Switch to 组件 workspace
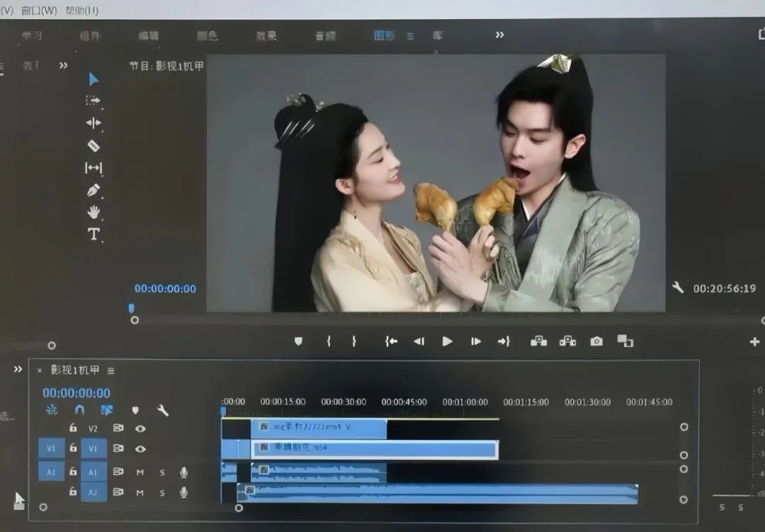The width and height of the screenshot is (765, 532). coord(90,35)
